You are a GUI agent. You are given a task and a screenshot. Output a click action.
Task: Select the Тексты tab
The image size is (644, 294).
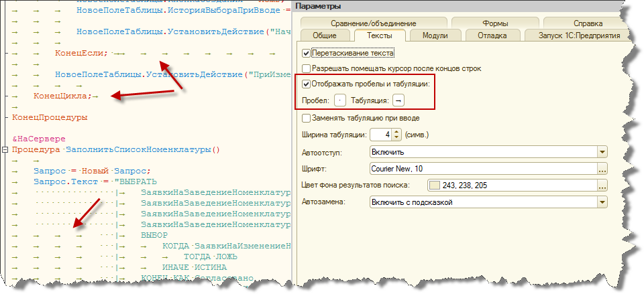point(380,35)
